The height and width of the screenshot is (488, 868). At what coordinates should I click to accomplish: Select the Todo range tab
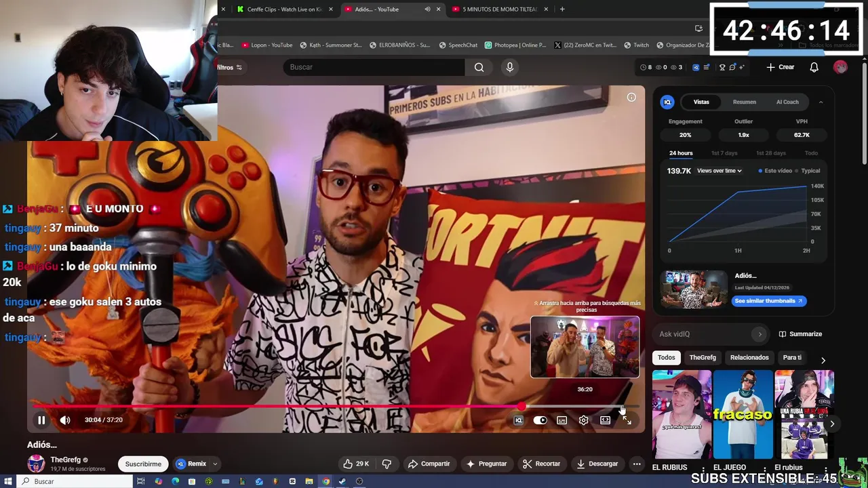click(x=811, y=153)
